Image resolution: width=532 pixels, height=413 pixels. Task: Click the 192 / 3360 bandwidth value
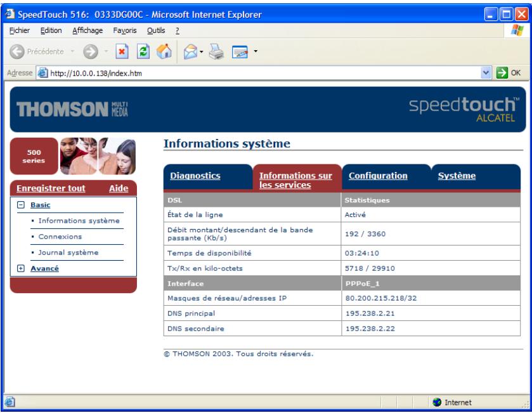click(365, 234)
